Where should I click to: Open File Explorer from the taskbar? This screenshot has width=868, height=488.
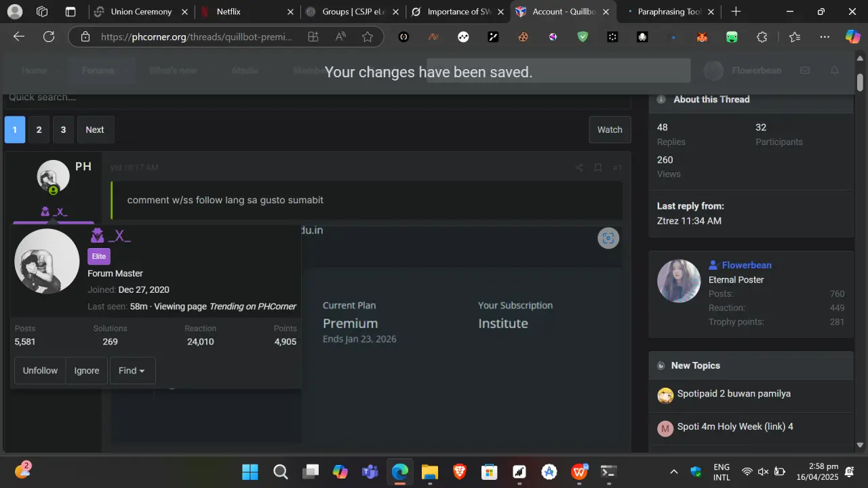(430, 471)
